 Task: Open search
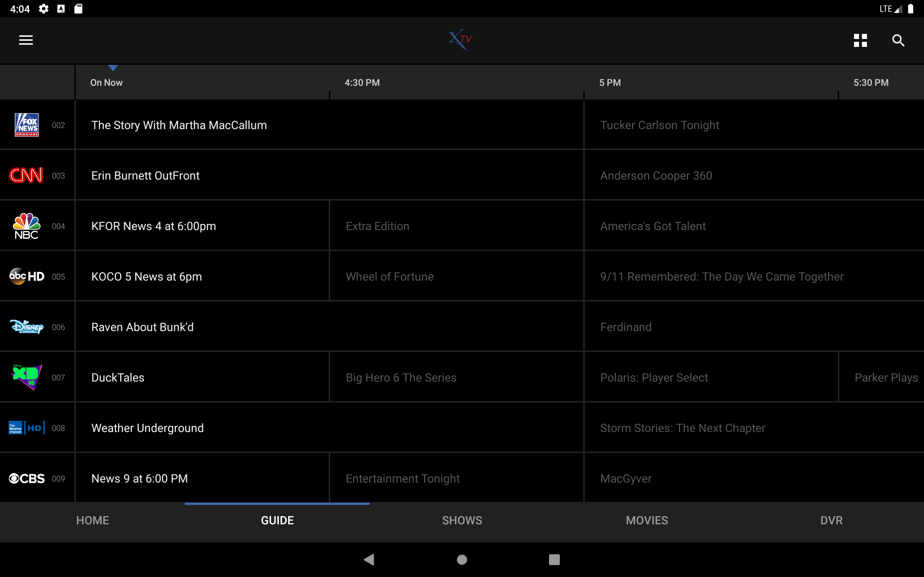(x=898, y=40)
